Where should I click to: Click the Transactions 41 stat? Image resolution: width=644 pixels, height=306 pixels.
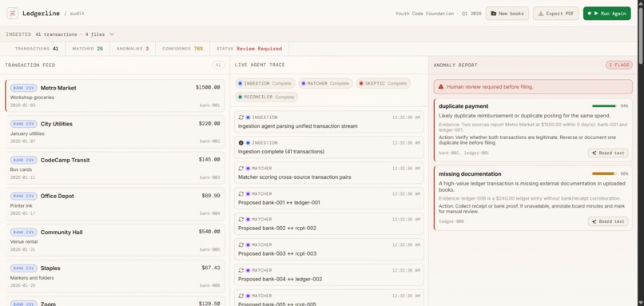[x=37, y=49]
